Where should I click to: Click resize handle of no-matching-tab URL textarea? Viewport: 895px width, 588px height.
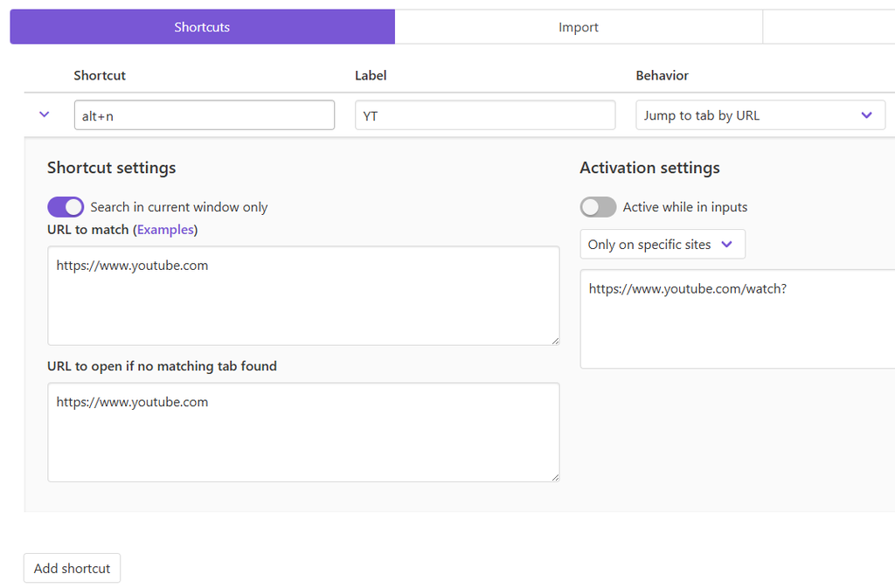555,477
